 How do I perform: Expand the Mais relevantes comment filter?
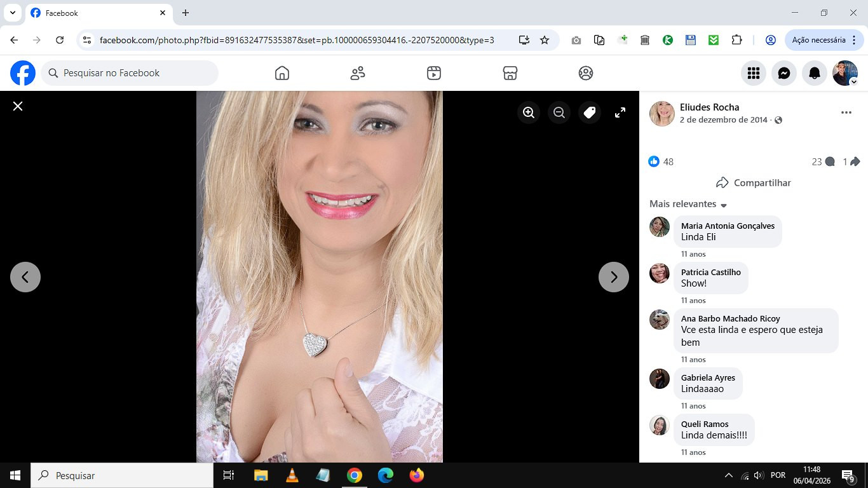pos(688,204)
